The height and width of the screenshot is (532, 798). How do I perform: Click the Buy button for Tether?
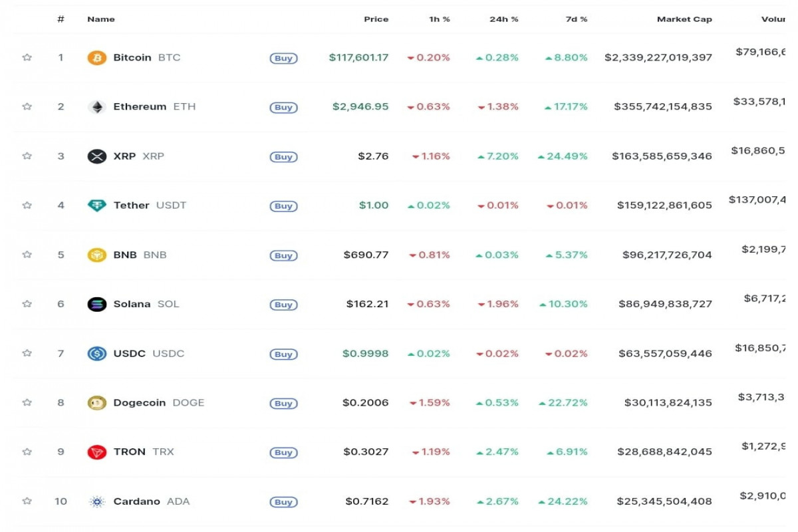click(x=283, y=206)
